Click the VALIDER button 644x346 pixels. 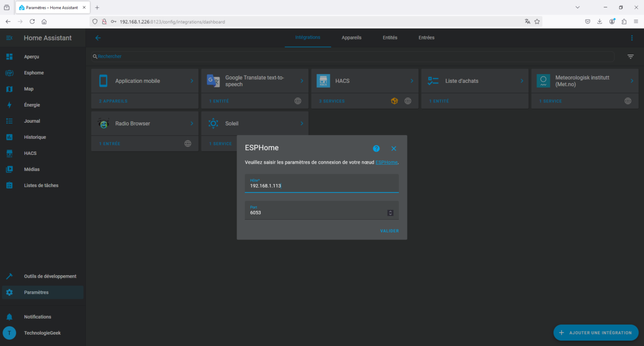point(389,231)
